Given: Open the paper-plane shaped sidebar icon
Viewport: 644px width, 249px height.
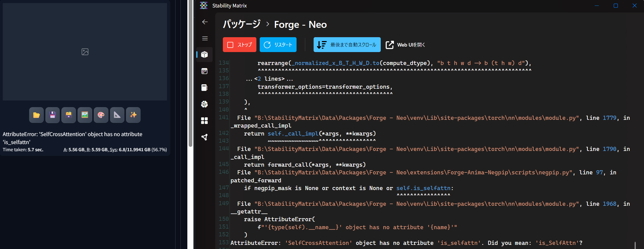Looking at the screenshot, I should (204, 137).
